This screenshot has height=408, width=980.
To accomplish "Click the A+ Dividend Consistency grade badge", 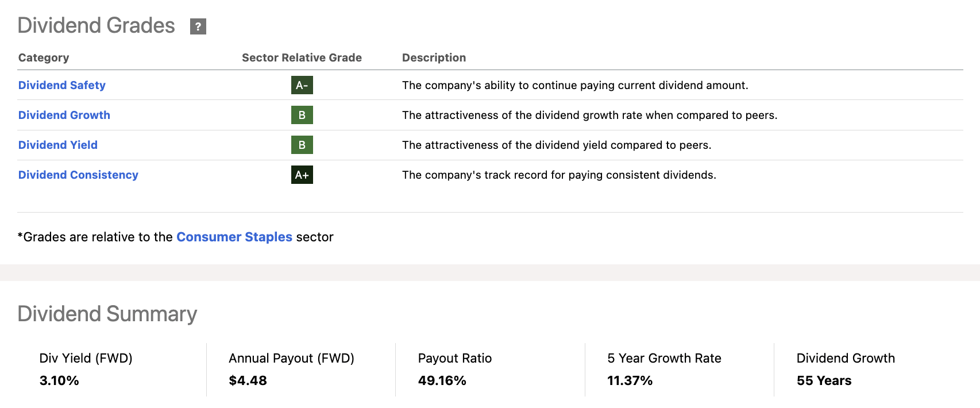I will tap(302, 175).
